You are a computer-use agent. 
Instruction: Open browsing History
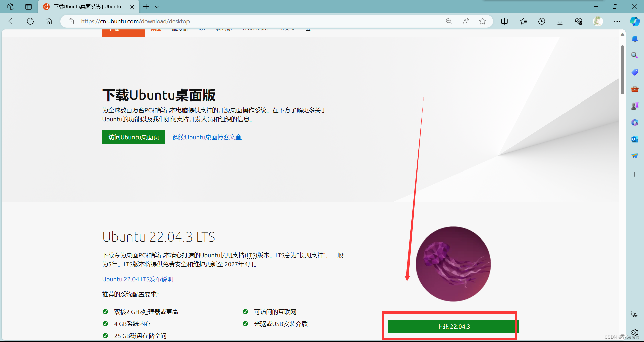point(542,21)
